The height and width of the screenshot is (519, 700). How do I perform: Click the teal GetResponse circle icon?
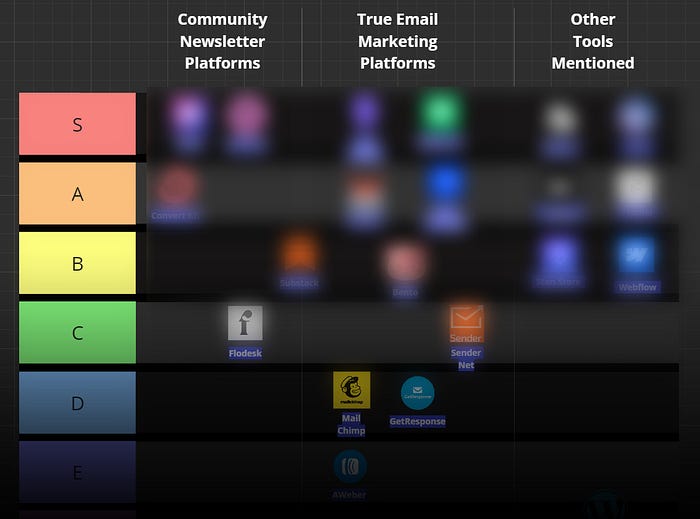pyautogui.click(x=417, y=393)
